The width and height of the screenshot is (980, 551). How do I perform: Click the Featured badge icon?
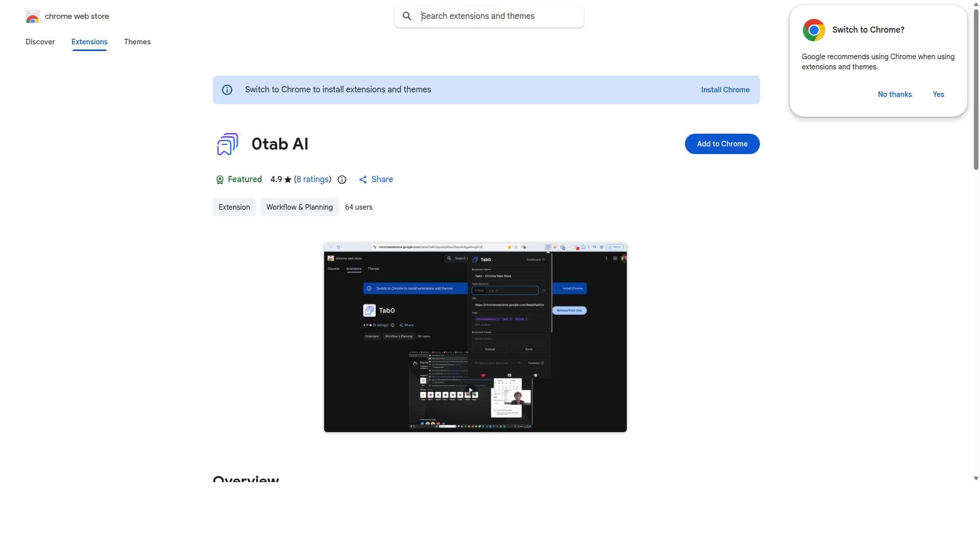(219, 180)
